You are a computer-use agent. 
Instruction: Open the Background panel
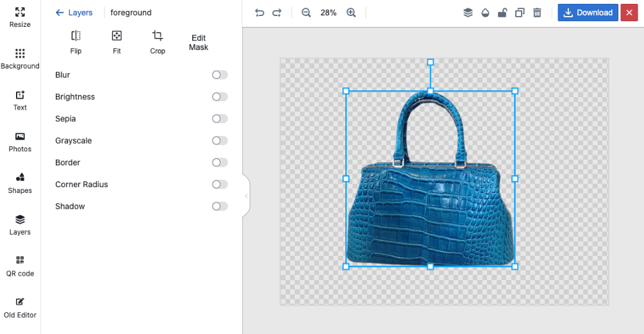(x=20, y=59)
